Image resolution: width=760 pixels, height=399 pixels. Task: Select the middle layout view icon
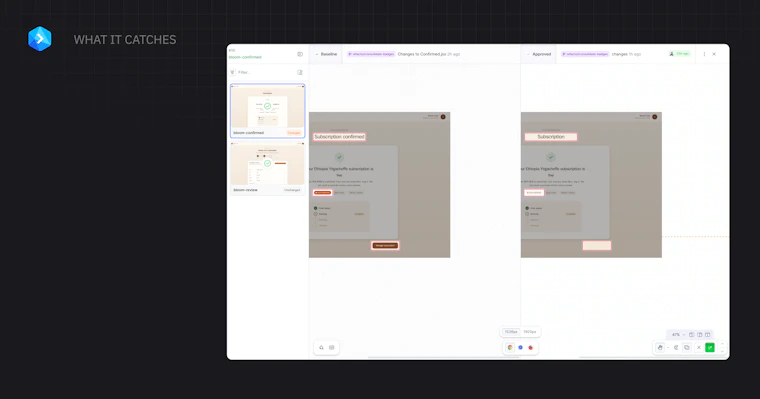point(699,335)
